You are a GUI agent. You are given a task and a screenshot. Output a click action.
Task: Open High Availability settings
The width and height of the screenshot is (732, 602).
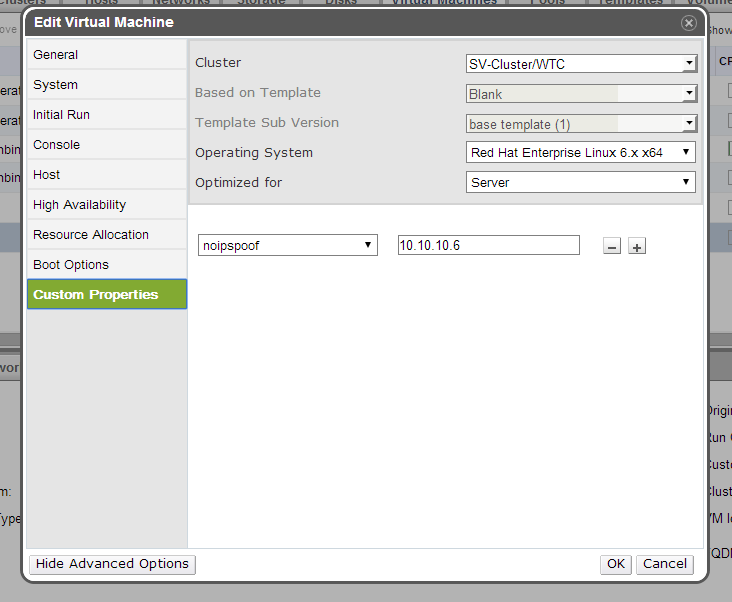[107, 205]
